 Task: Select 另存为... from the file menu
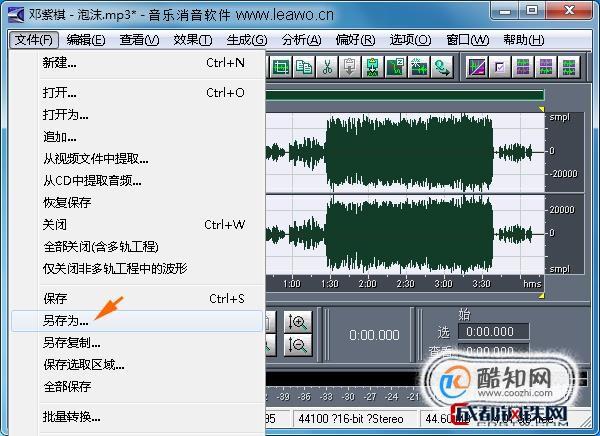click(x=65, y=321)
